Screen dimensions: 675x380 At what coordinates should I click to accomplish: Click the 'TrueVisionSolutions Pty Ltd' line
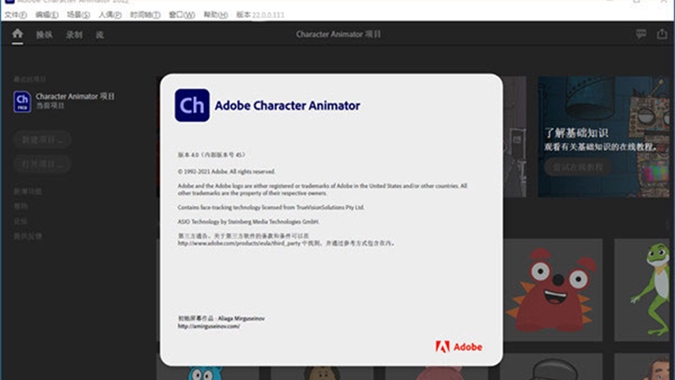click(x=271, y=207)
